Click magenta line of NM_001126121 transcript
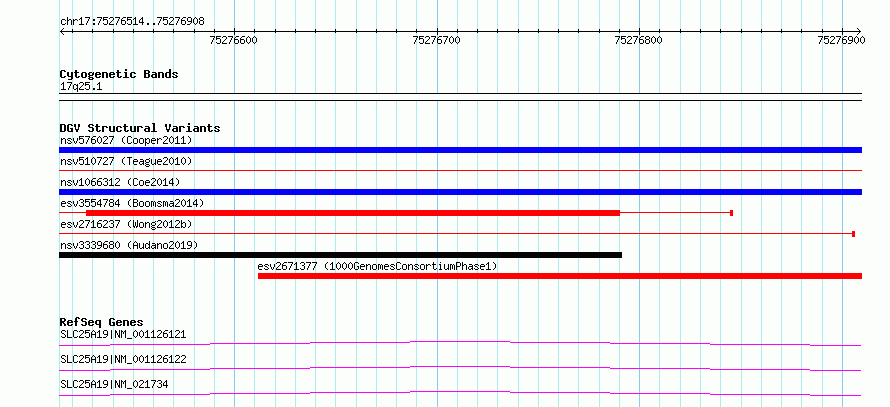Screen dimensions: 890x407 [x=460, y=343]
